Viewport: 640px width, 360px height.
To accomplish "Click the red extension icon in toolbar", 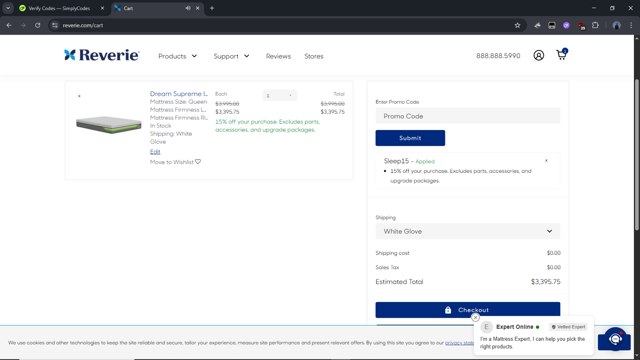I will point(581,26).
